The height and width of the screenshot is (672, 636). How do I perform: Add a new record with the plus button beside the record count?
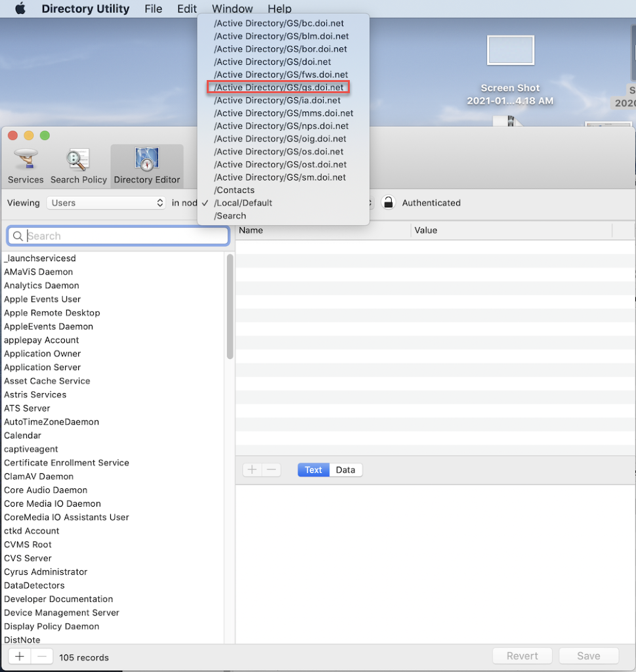pos(20,656)
